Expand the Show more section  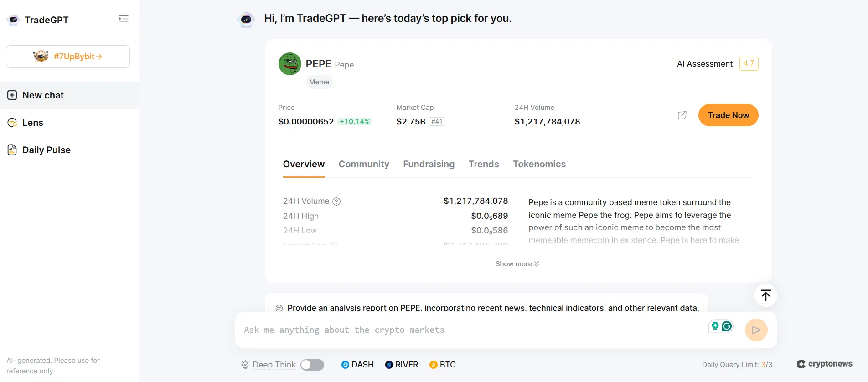pos(517,263)
